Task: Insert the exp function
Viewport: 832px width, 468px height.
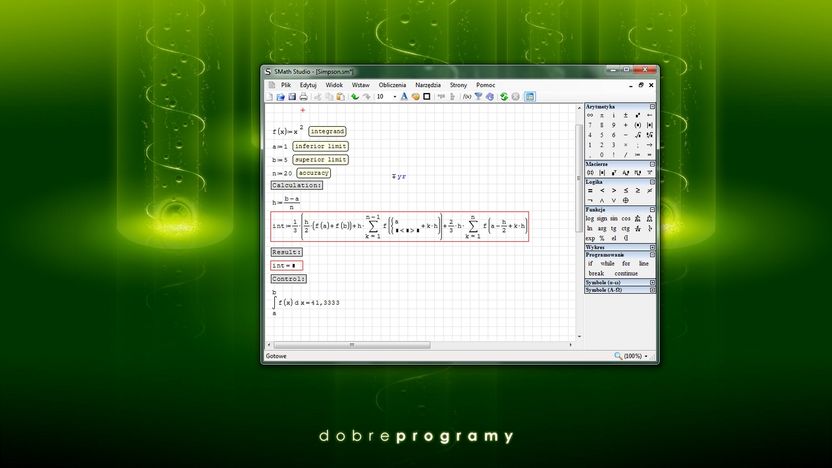Action: click(590, 238)
